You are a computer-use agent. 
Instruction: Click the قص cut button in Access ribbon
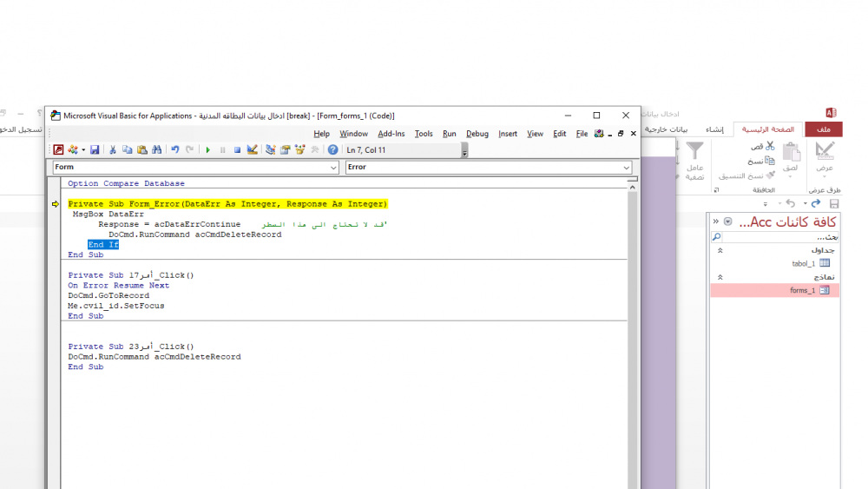tap(762, 146)
